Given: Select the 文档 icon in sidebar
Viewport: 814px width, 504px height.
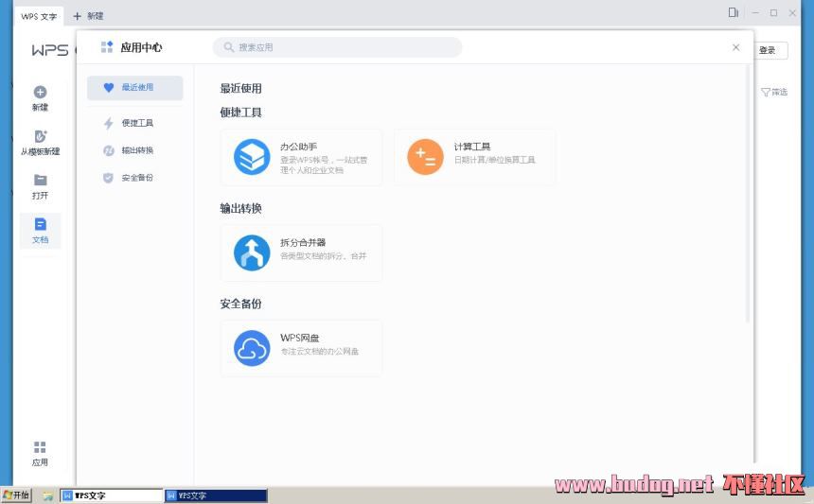Looking at the screenshot, I should point(40,225).
